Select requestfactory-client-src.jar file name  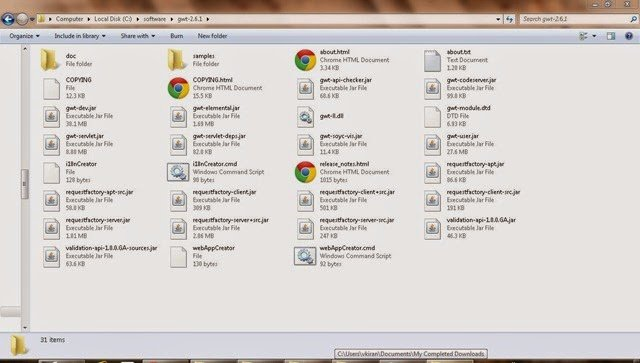(483, 192)
